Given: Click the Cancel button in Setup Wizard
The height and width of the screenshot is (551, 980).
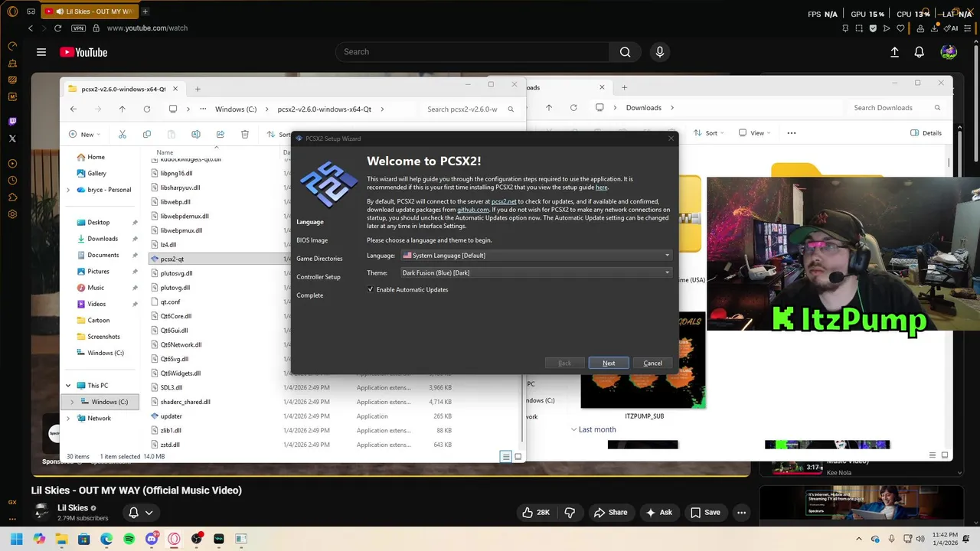Looking at the screenshot, I should pos(652,363).
